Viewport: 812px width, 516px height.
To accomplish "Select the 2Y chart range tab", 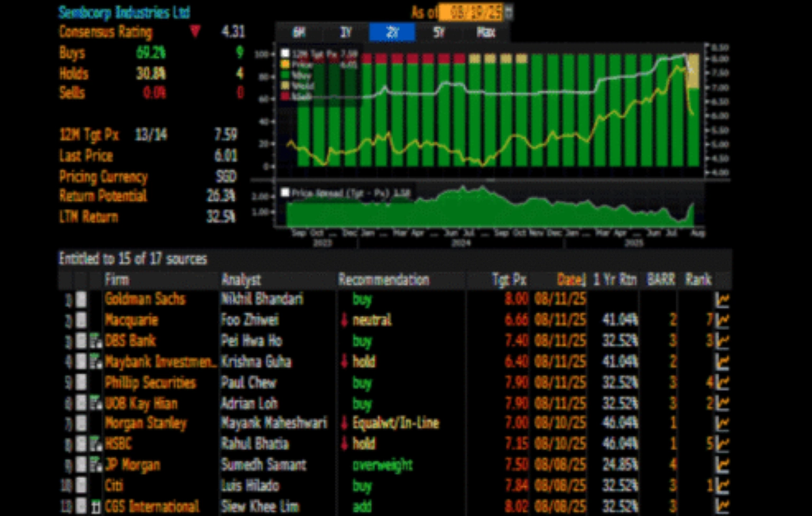I will point(392,33).
